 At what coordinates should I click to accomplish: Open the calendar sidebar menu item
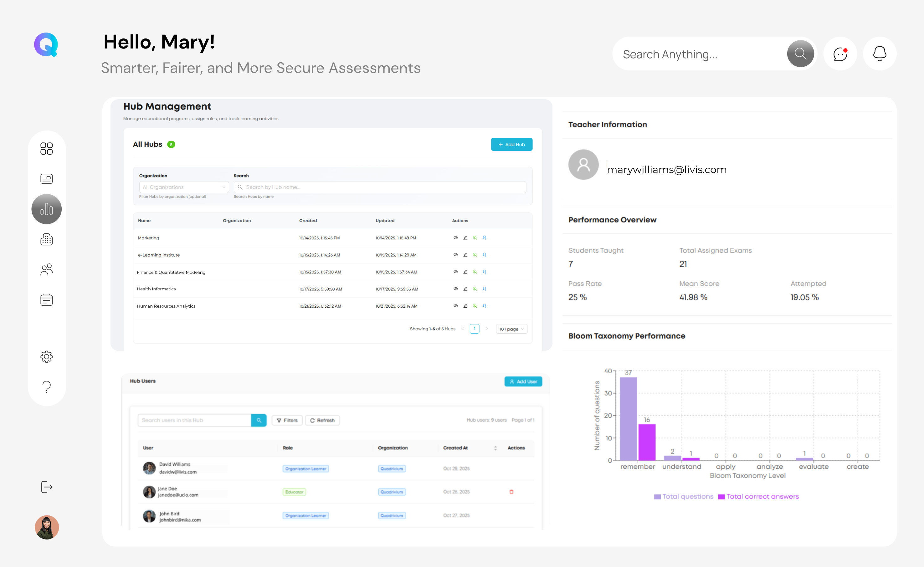47,300
